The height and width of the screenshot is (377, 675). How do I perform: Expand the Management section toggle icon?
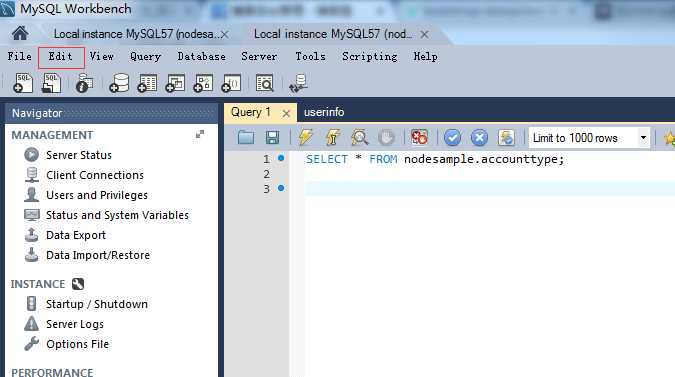click(200, 134)
